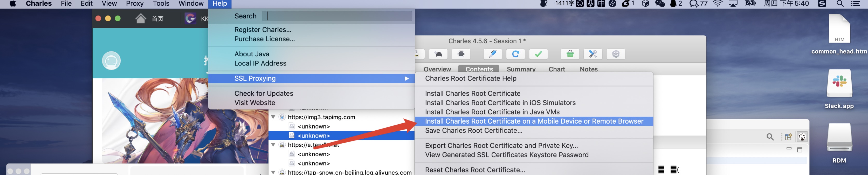Validate using the green checkmark icon
This screenshot has width=868, height=175.
pyautogui.click(x=539, y=54)
